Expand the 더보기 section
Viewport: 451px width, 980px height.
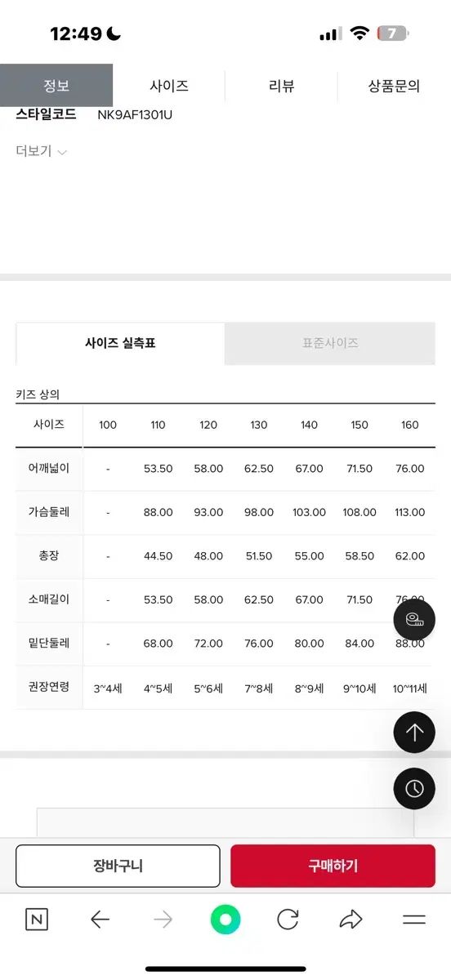click(41, 151)
